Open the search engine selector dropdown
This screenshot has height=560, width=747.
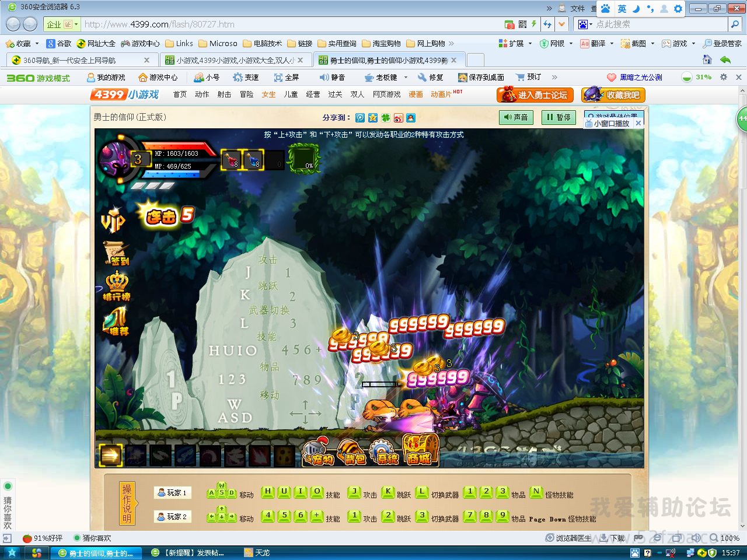[x=585, y=24]
